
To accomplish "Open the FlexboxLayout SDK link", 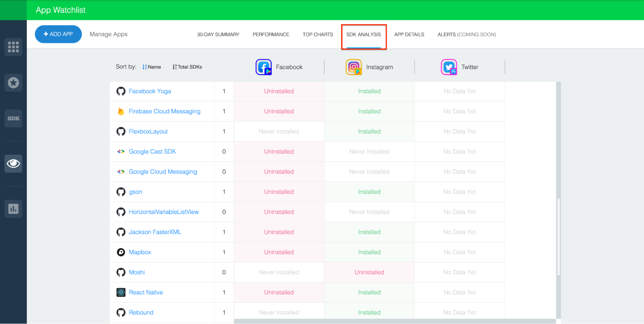I will coord(148,131).
